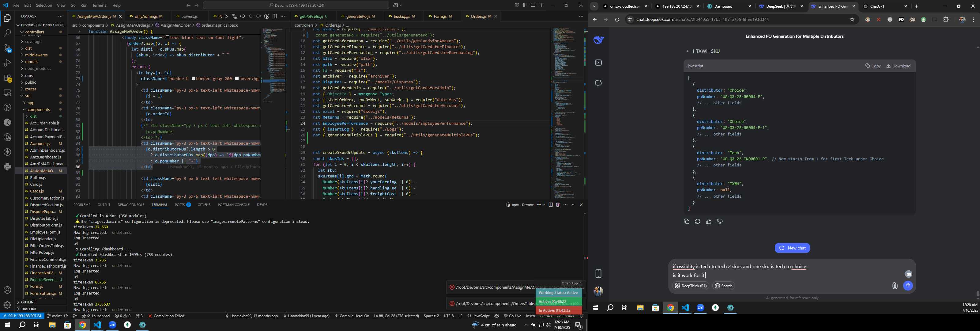
Task: Open the DeepSeek sidebar panel toggle icon
Action: (x=598, y=63)
